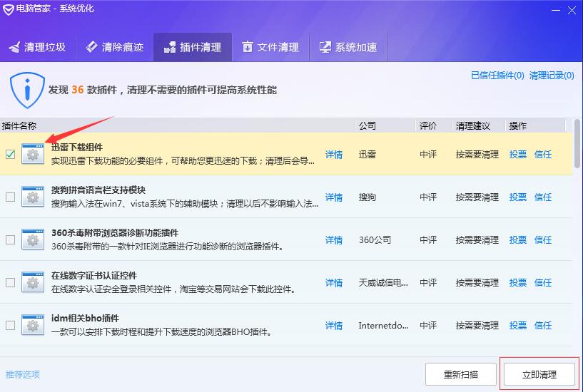Screen dimensions: 583x392
Task: Click the 在线数字证书认证控件 plugin icon
Action: pos(32,282)
